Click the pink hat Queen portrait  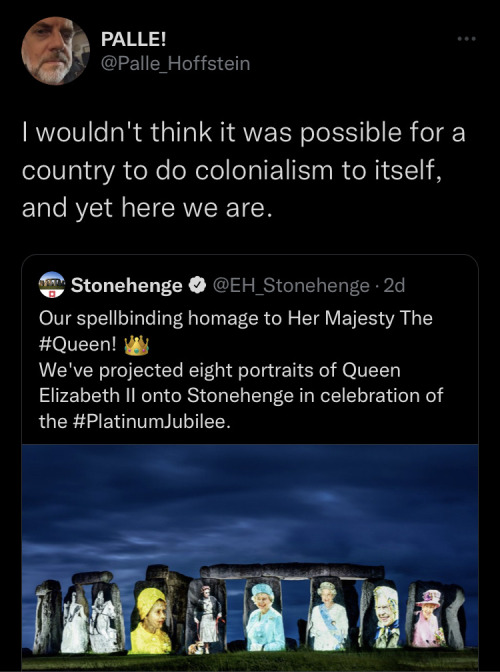(427, 618)
